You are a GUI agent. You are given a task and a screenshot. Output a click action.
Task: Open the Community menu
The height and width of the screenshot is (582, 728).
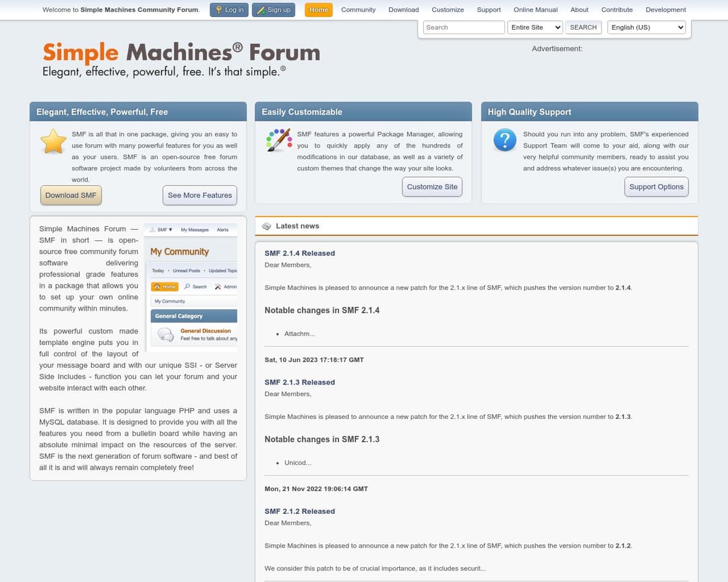(359, 9)
